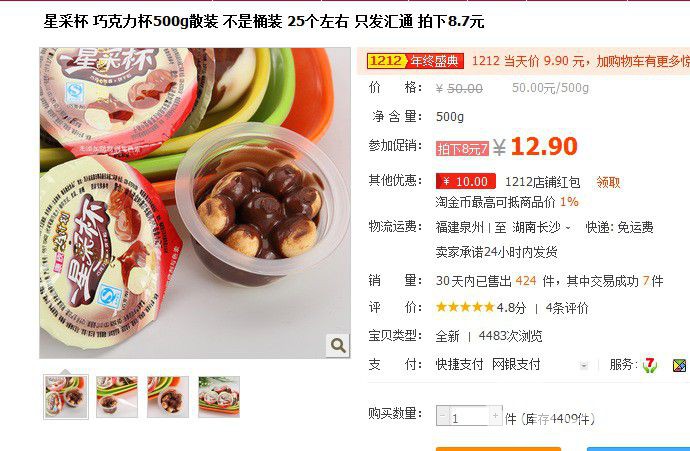The image size is (690, 451).
Task: Expand the payment methods dropdown arrow
Action: click(x=584, y=365)
